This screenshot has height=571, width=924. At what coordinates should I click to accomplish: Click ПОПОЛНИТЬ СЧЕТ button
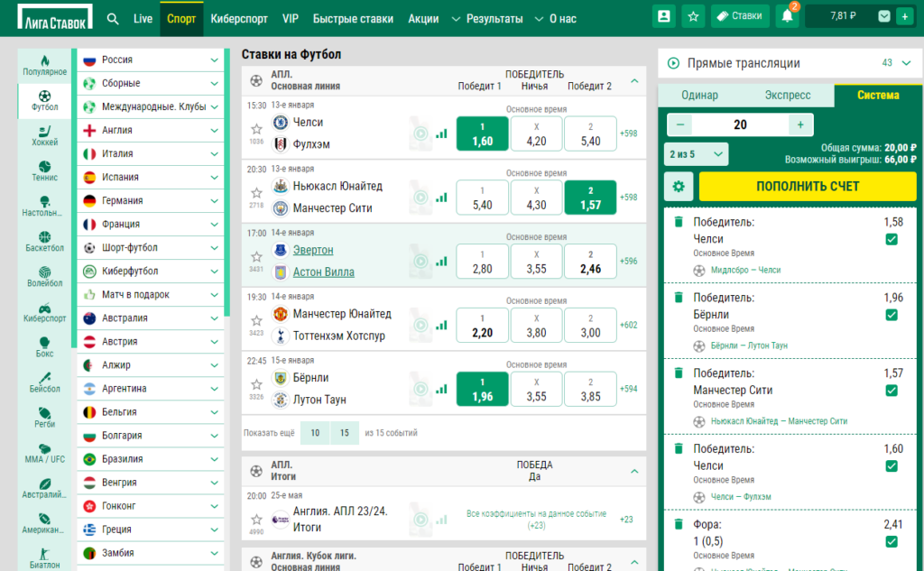tap(808, 187)
